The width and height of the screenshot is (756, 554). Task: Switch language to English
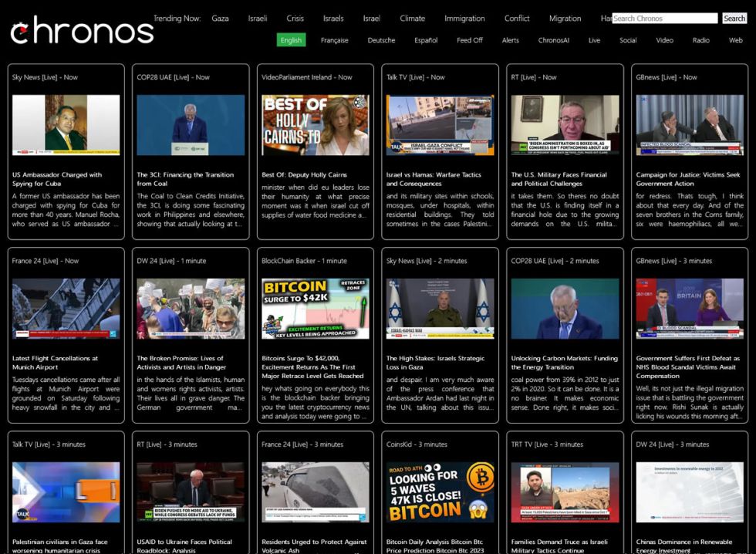point(292,40)
